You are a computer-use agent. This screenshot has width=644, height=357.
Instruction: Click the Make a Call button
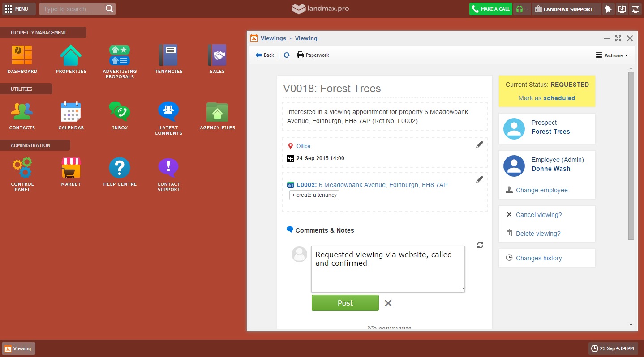(x=490, y=9)
